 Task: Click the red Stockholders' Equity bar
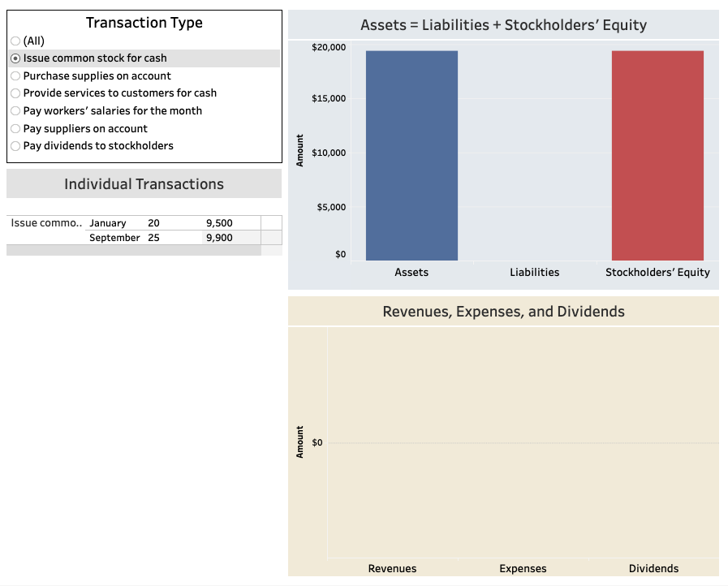pos(657,154)
